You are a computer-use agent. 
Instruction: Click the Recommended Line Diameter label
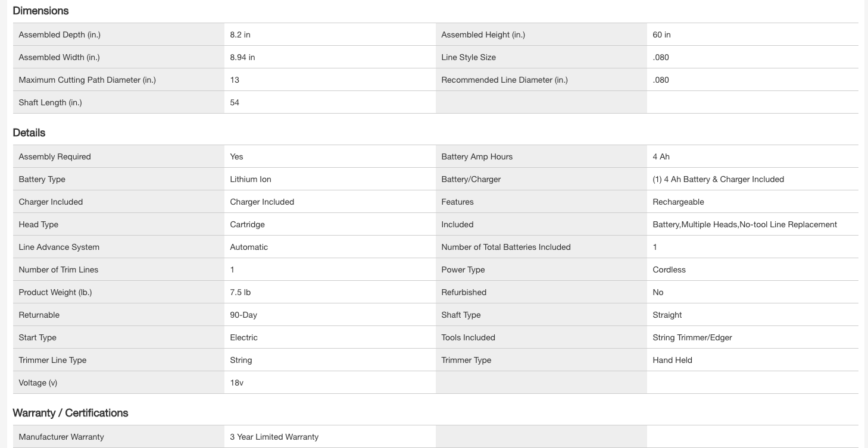(x=504, y=80)
